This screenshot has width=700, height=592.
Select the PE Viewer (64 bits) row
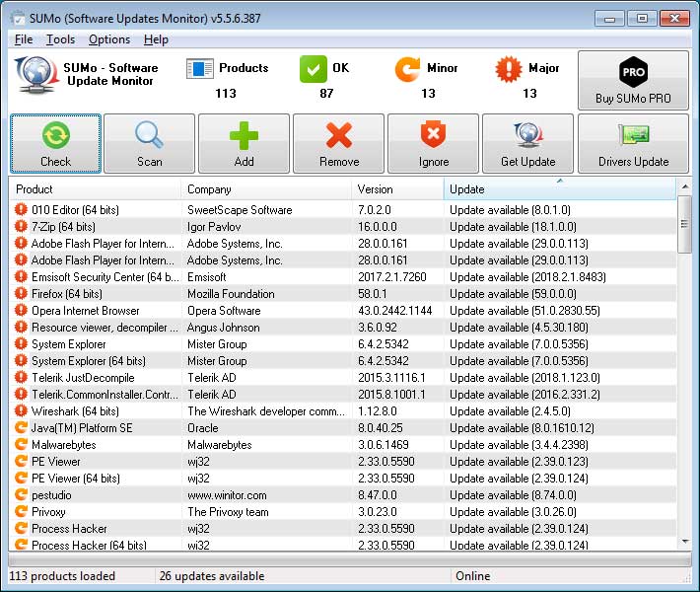(x=342, y=479)
